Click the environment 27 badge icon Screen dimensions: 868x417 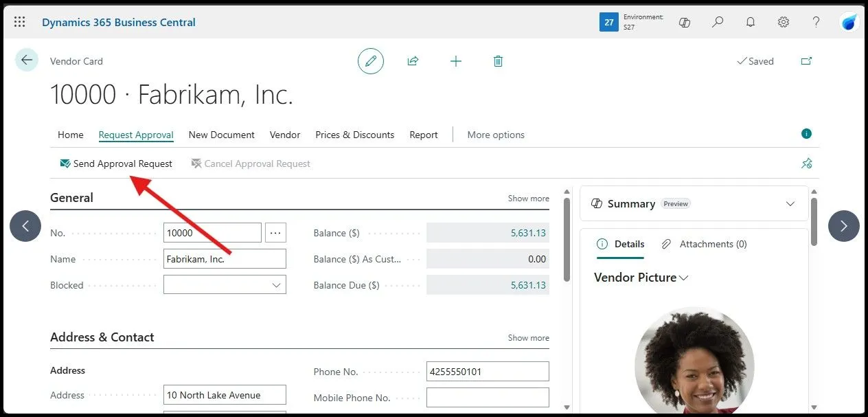click(x=608, y=22)
